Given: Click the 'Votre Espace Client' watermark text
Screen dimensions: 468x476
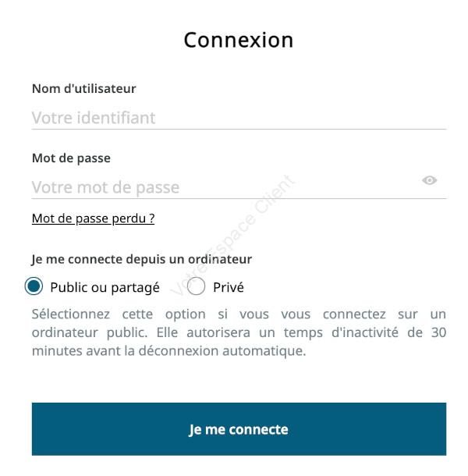Looking at the screenshot, I should click(233, 235).
